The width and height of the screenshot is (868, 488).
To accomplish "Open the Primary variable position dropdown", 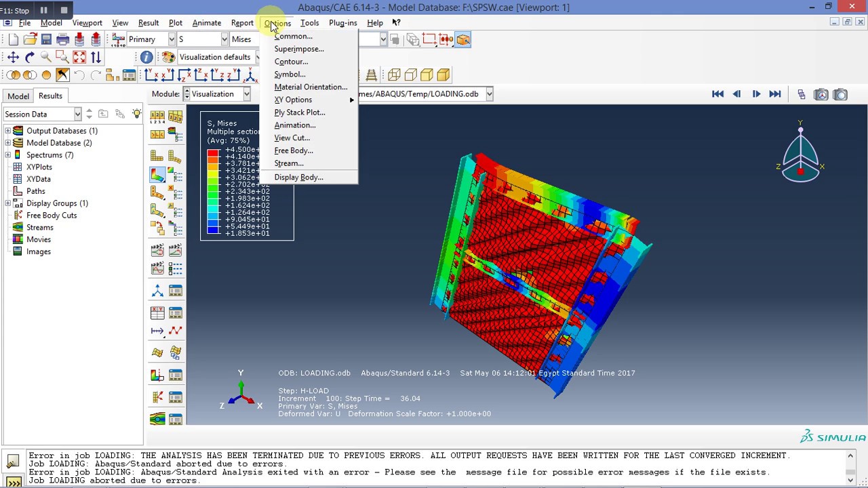I will [172, 39].
